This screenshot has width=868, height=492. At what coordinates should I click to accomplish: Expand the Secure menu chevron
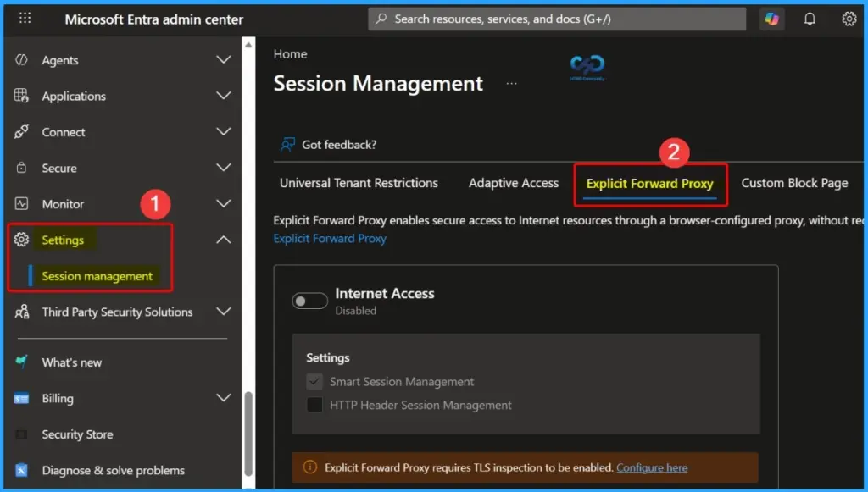224,168
